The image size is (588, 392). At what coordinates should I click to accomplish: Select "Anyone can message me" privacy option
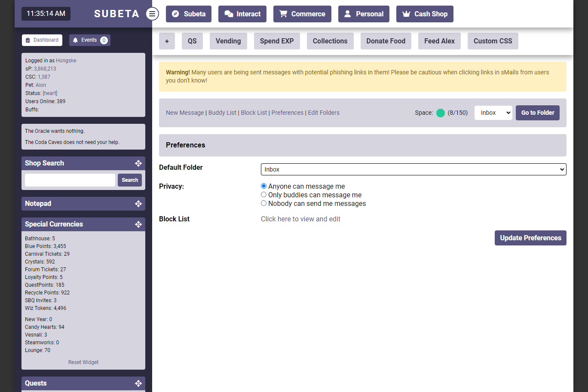pos(264,186)
